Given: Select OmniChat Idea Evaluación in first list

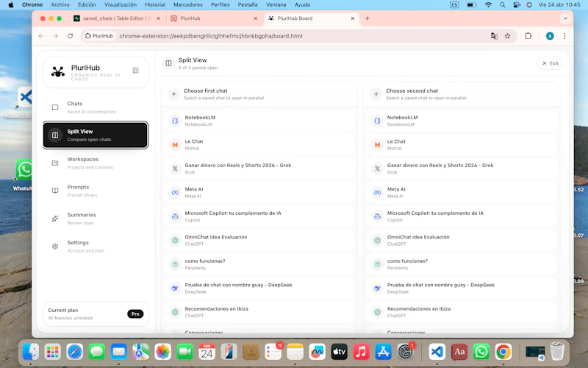Looking at the screenshot, I should click(x=259, y=241).
